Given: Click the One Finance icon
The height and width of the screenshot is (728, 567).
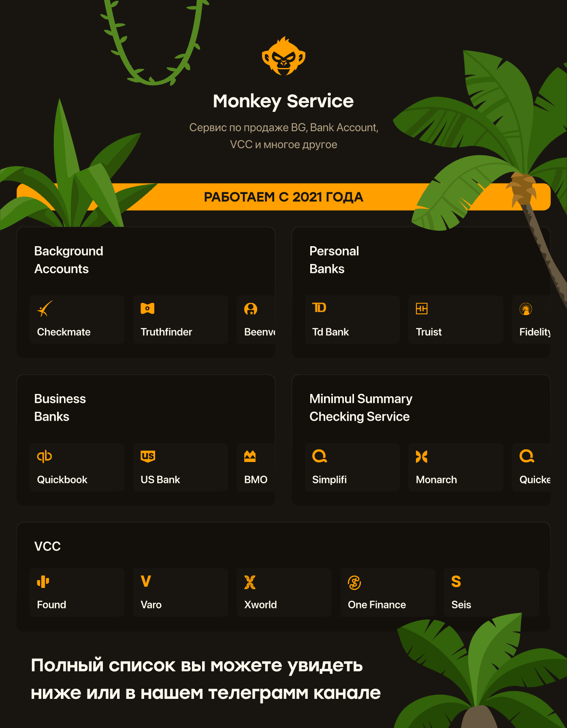Looking at the screenshot, I should (x=354, y=583).
